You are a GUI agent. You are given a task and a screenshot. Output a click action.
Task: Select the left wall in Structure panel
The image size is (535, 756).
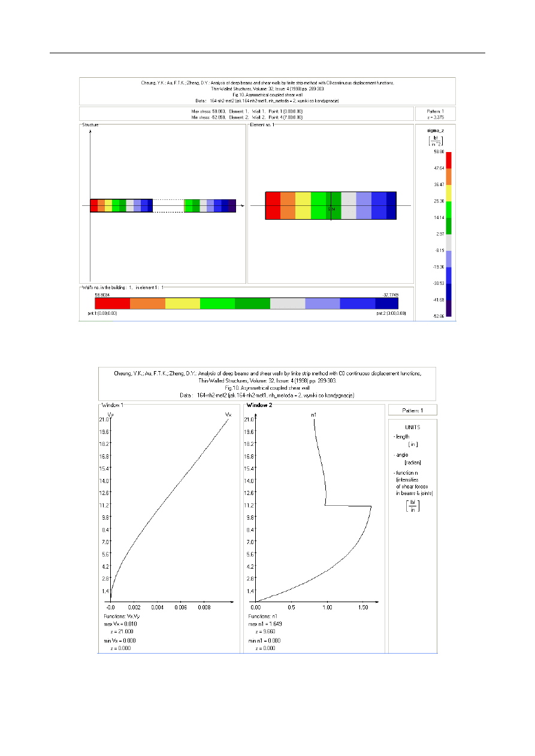121,206
